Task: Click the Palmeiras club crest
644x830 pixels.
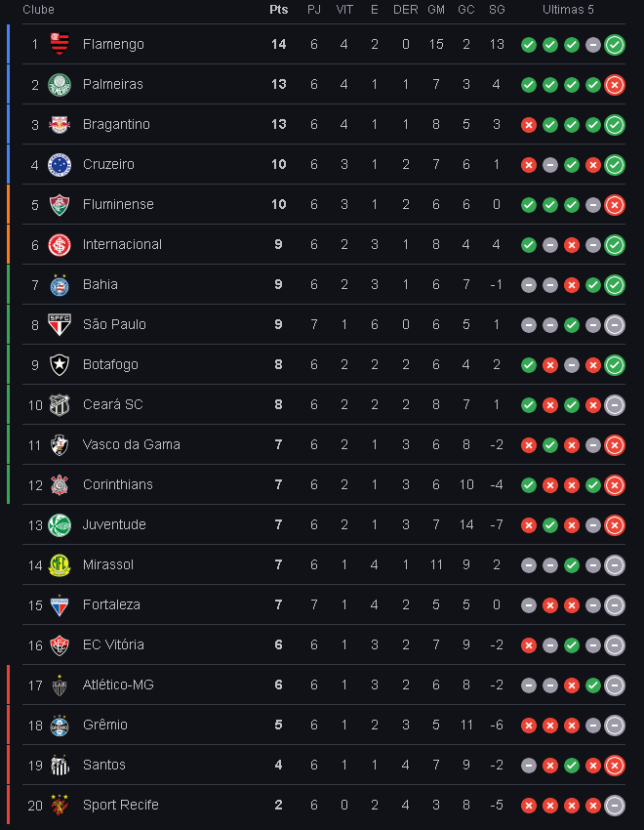Action: 60,85
